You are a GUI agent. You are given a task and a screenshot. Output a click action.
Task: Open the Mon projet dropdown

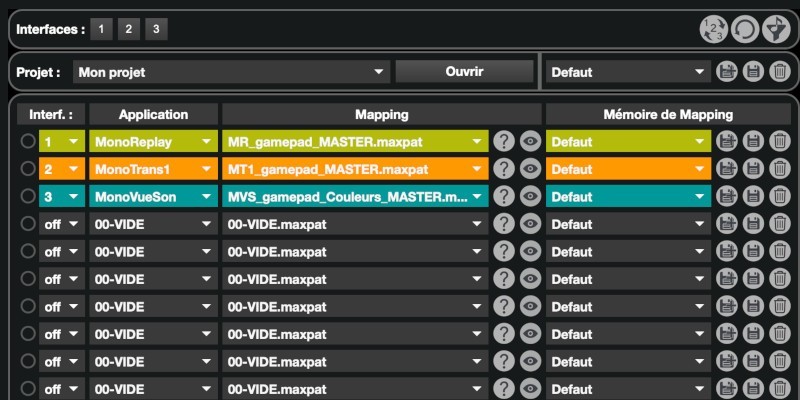pyautogui.click(x=230, y=72)
